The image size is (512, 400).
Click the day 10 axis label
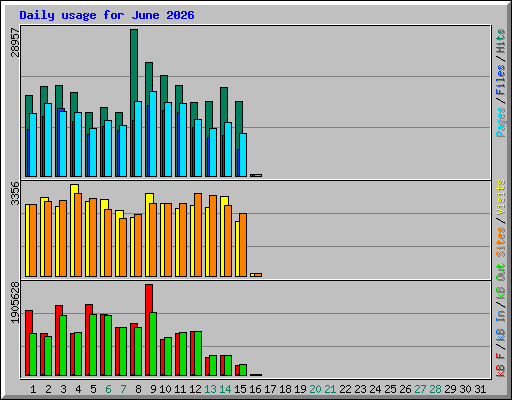pos(165,389)
